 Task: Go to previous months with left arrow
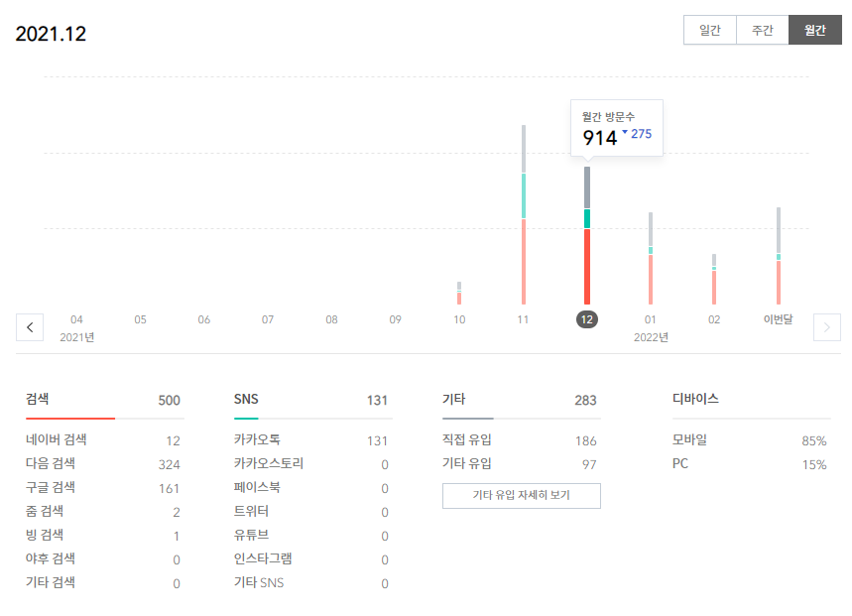(x=30, y=327)
